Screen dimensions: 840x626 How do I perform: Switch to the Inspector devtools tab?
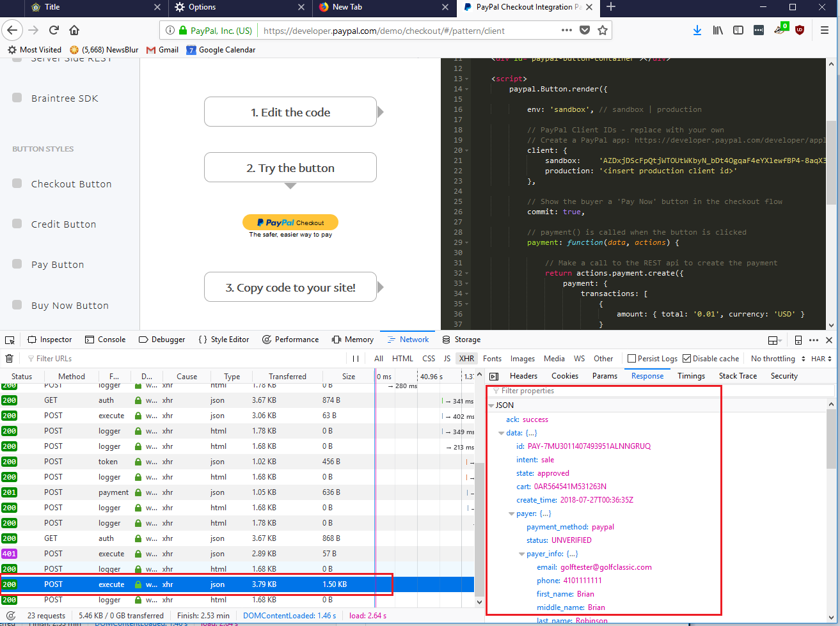[x=50, y=340]
